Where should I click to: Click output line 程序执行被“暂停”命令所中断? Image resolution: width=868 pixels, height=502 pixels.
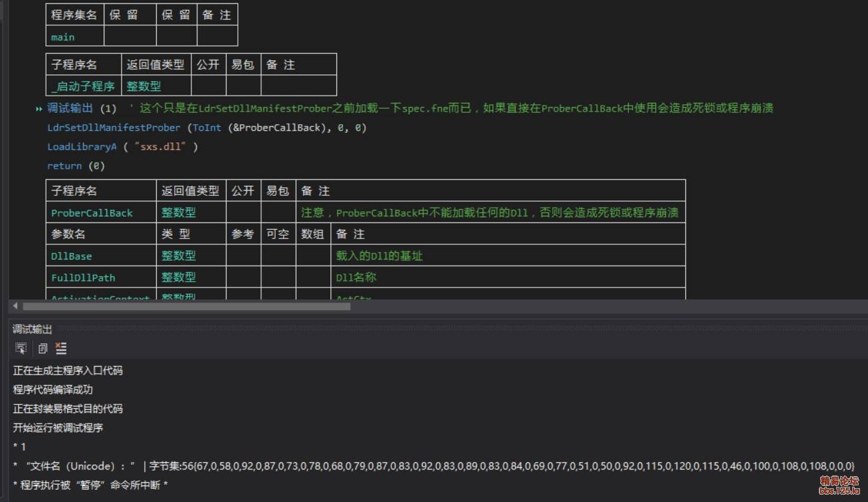pyautogui.click(x=90, y=485)
